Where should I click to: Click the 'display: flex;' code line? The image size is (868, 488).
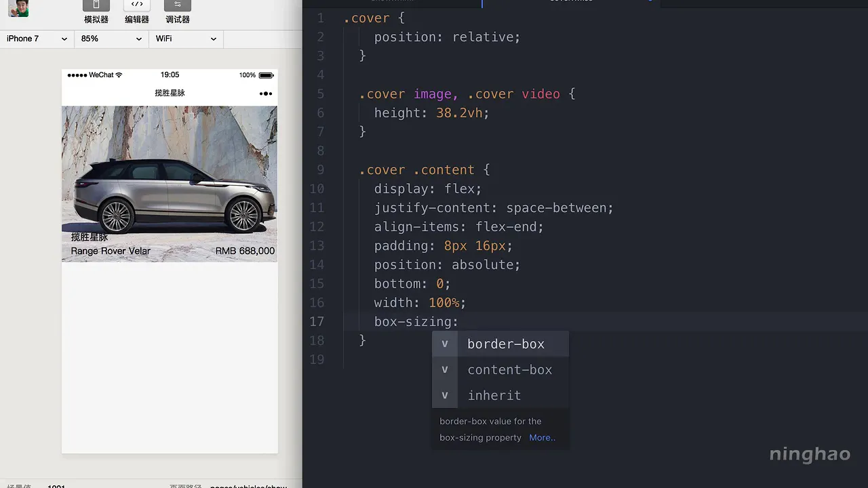[428, 188]
